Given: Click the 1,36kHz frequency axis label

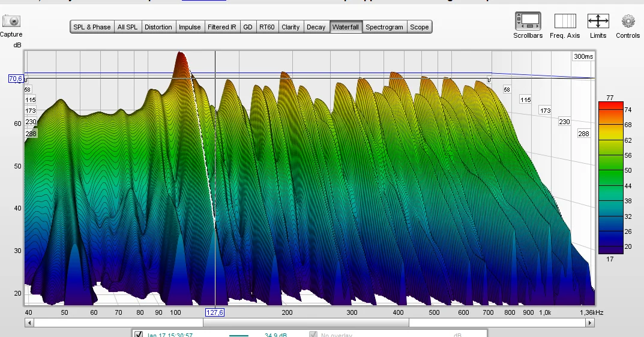Looking at the screenshot, I should [x=591, y=312].
